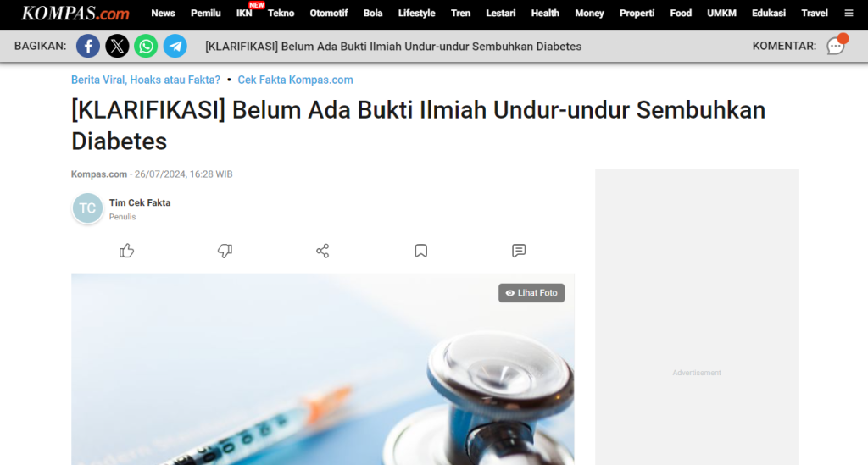The width and height of the screenshot is (868, 465).
Task: Open Cek Fakta Kompas.com breadcrumb link
Action: coord(295,80)
